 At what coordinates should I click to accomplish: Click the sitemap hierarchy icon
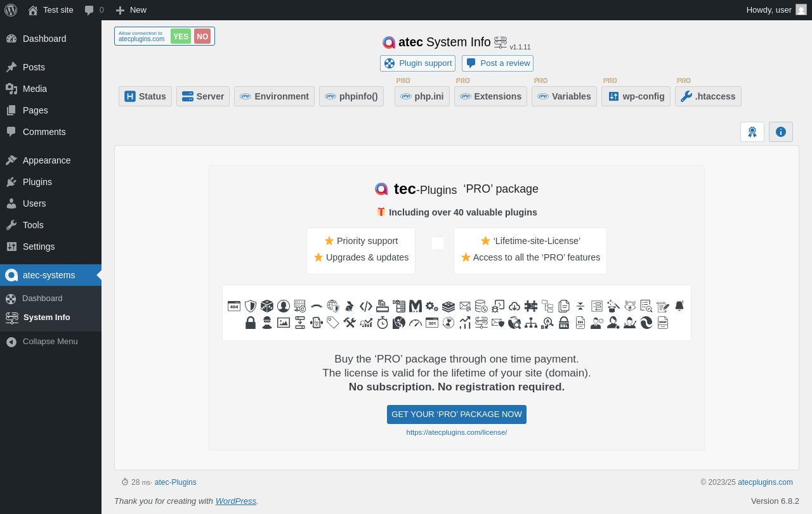[531, 323]
